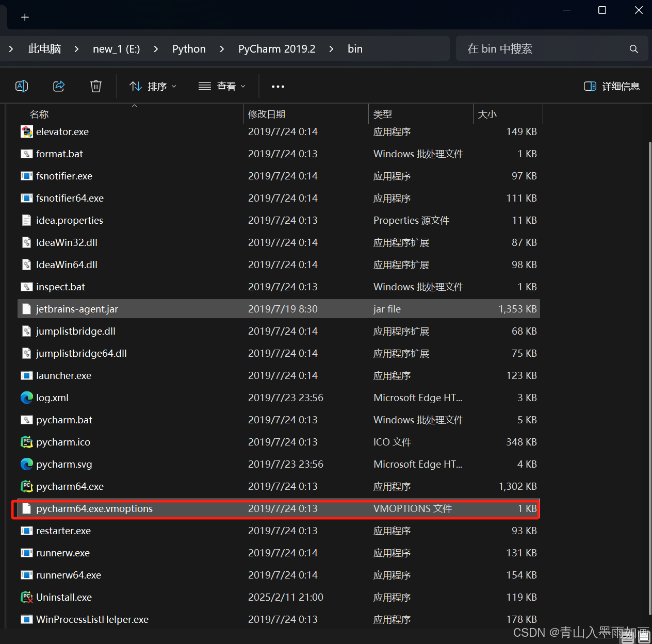Select the IdeaWin64.dll file icon
This screenshot has height=644, width=652.
(27, 265)
